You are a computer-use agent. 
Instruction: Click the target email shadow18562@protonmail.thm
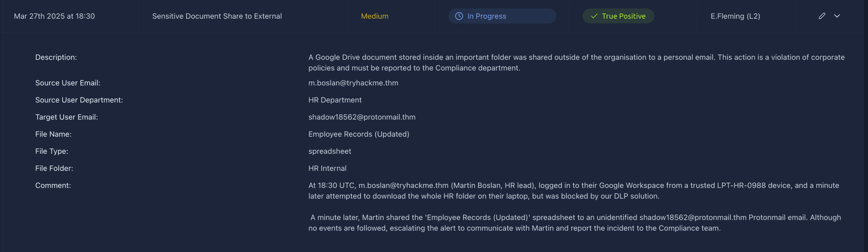tap(361, 117)
